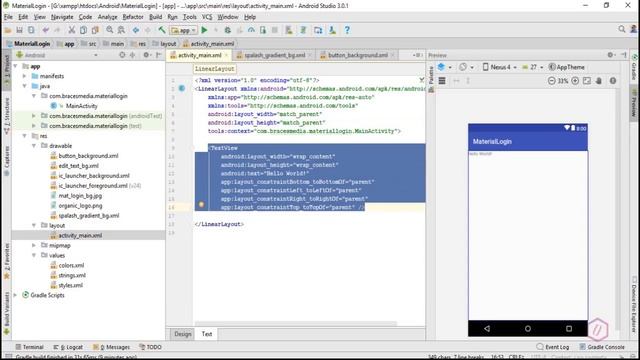Image resolution: width=640 pixels, height=360 pixels.
Task: Click the Find magnifier icon
Action: 110,30
